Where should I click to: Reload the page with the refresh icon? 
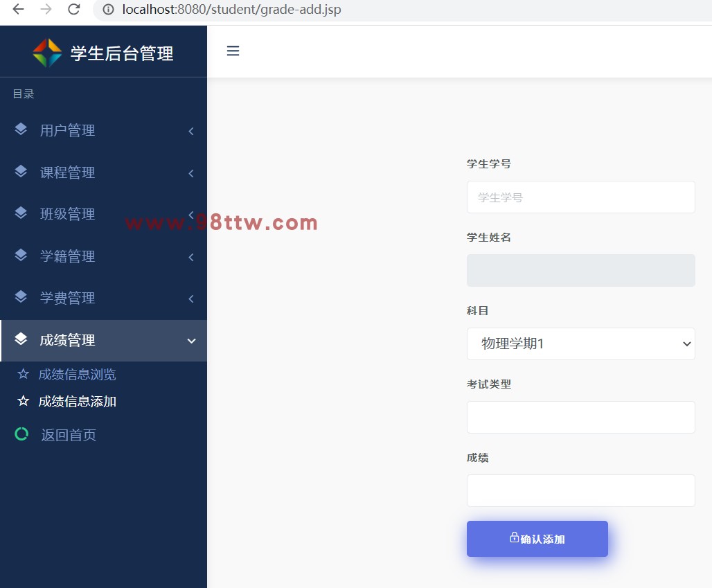point(73,9)
